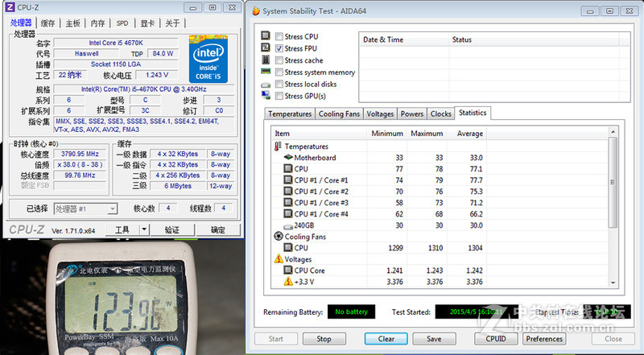The width and height of the screenshot is (644, 355).
Task: Open the SPD tab in CPU-Z
Action: [x=122, y=23]
